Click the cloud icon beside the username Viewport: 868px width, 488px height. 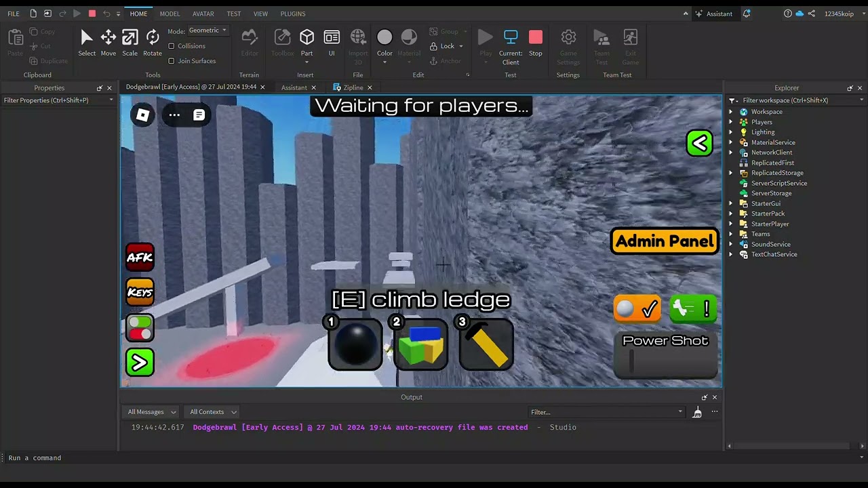click(x=800, y=14)
